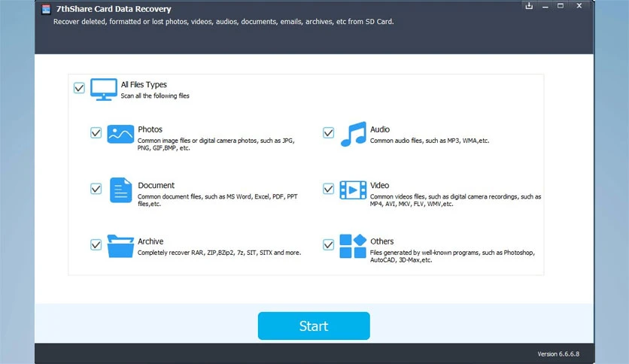Click the 'Version 6.6.6.8' text
The width and height of the screenshot is (629, 364).
[x=558, y=354]
